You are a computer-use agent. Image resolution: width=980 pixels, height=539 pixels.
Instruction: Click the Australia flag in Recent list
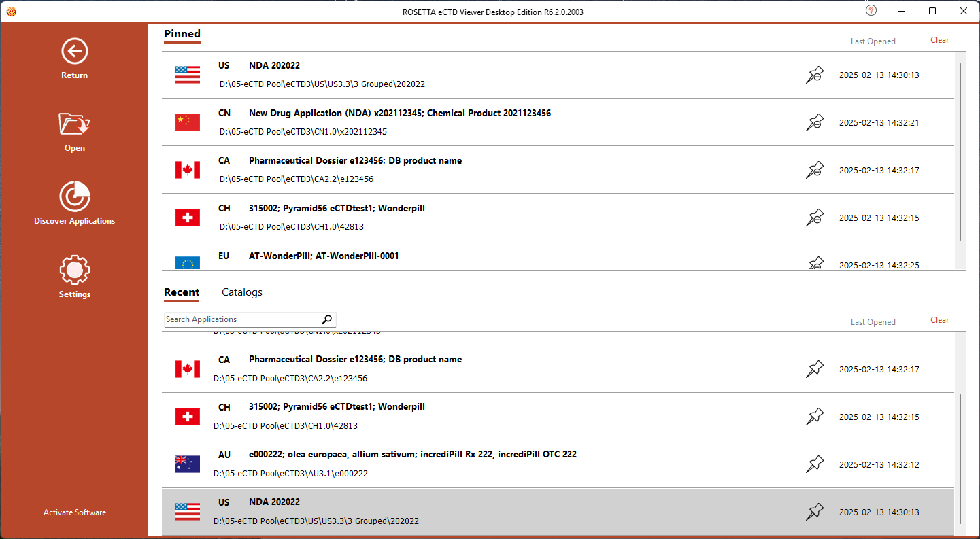[188, 464]
